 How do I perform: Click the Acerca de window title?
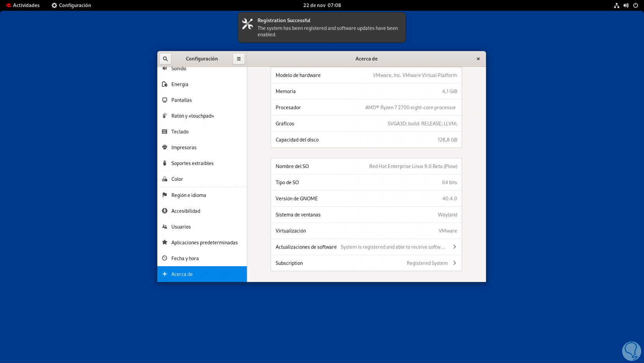click(366, 59)
